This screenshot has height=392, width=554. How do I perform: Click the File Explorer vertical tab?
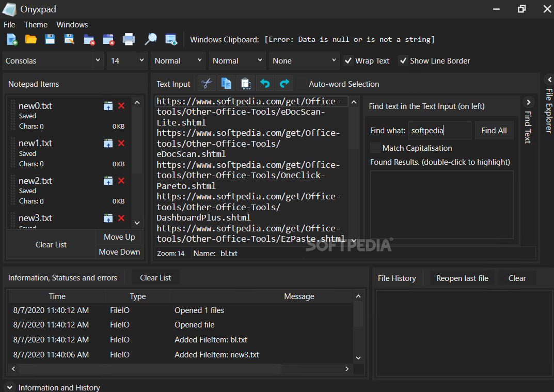pyautogui.click(x=549, y=111)
